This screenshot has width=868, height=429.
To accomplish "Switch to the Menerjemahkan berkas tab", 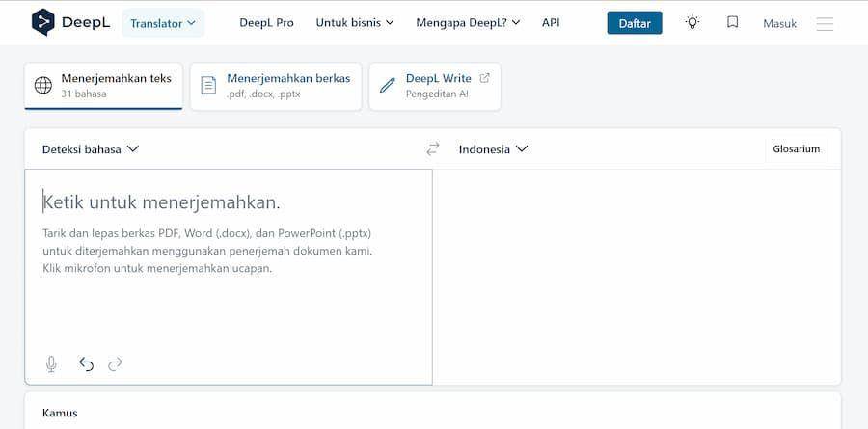I will pyautogui.click(x=276, y=86).
